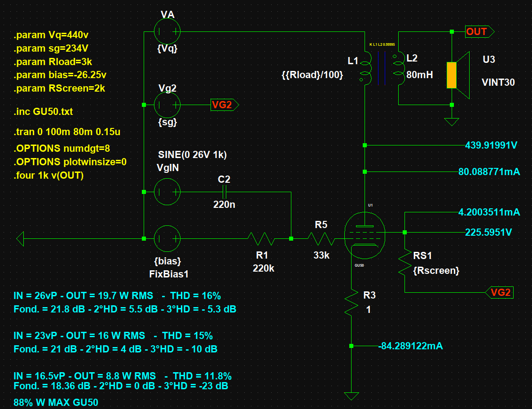Select the RS1 screen resistor
This screenshot has height=409, width=532.
tap(405, 262)
